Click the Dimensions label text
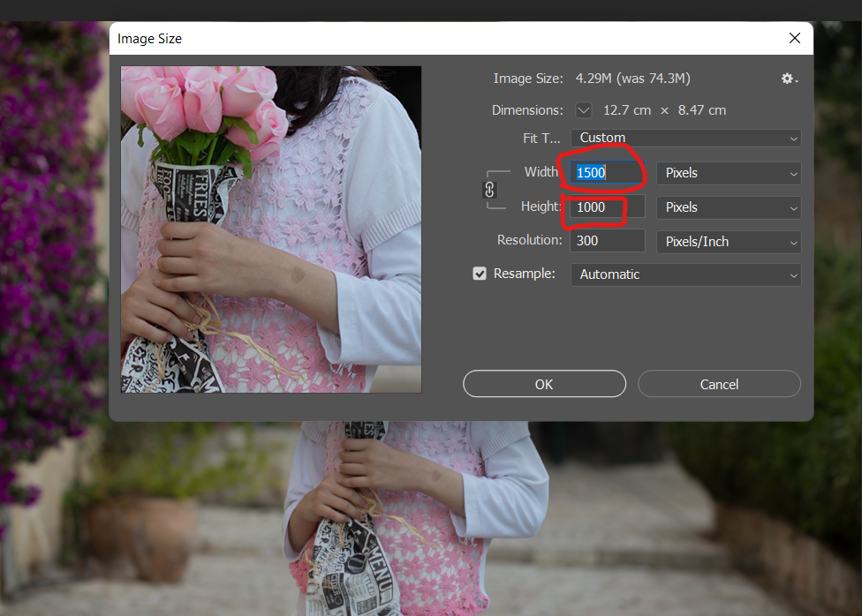The width and height of the screenshot is (862, 616). (x=527, y=110)
